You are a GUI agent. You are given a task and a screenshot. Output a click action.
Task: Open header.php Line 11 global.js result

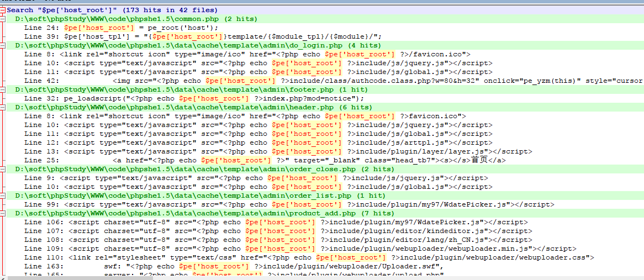pyautogui.click(x=258, y=134)
